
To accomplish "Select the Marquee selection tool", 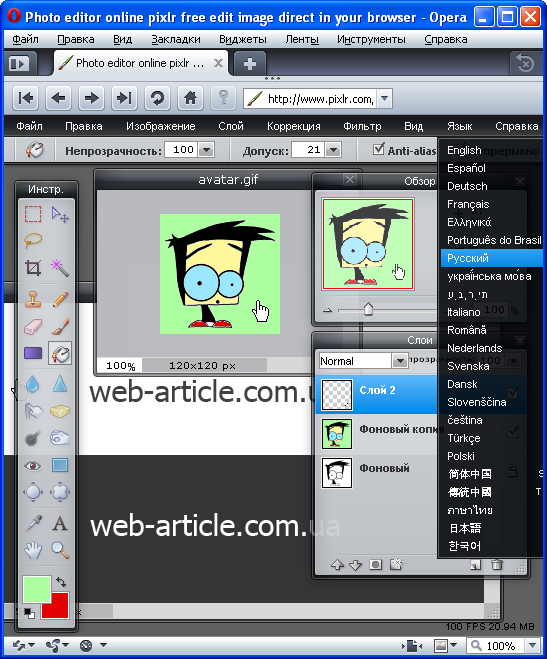I will (33, 214).
